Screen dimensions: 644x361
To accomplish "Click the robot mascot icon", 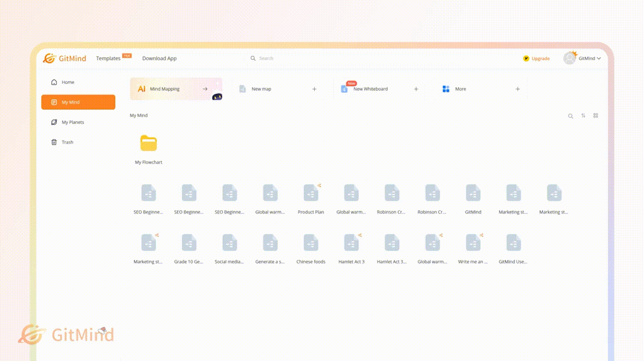I will [217, 97].
